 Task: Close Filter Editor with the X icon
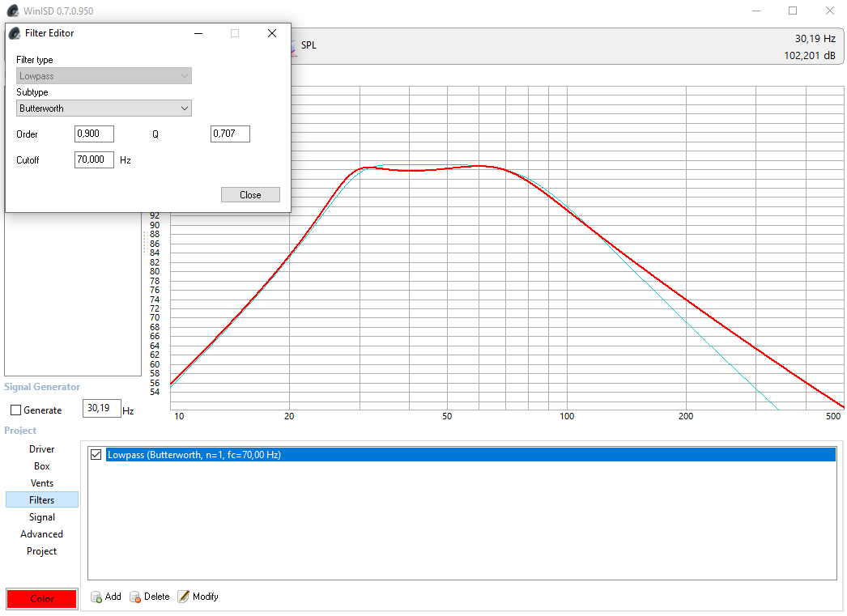pos(272,33)
